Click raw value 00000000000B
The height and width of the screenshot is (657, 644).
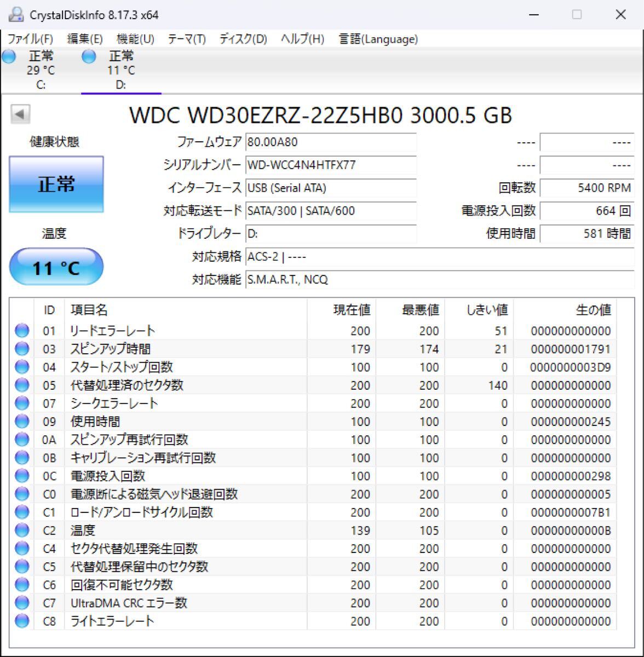[571, 531]
